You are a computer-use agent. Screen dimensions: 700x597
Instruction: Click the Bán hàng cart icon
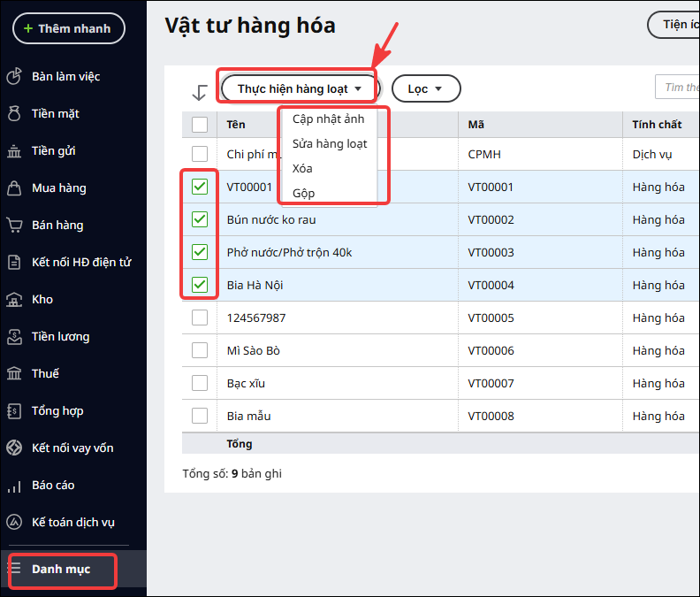[14, 226]
